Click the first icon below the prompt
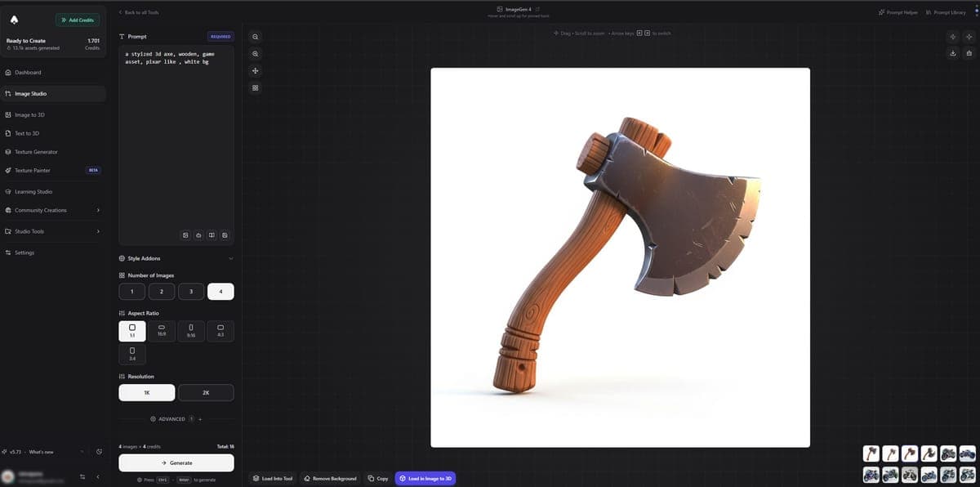Viewport: 980px width, 487px height. pyautogui.click(x=185, y=235)
